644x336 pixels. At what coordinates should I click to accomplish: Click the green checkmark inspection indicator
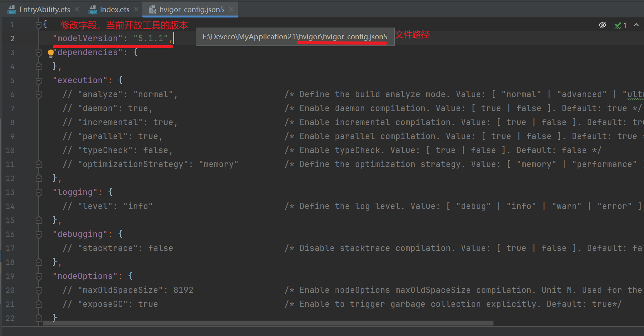coord(618,26)
